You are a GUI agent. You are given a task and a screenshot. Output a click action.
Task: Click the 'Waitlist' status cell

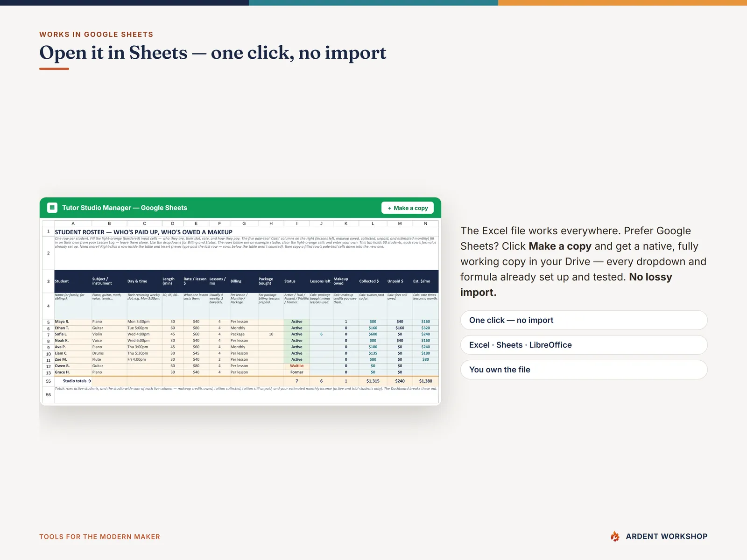[296, 366]
